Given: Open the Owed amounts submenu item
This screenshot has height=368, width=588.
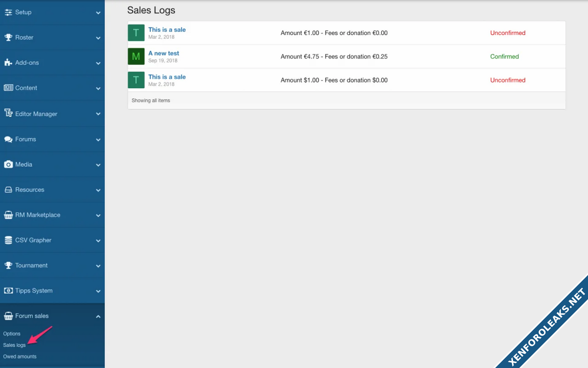Looking at the screenshot, I should pyautogui.click(x=20, y=357).
